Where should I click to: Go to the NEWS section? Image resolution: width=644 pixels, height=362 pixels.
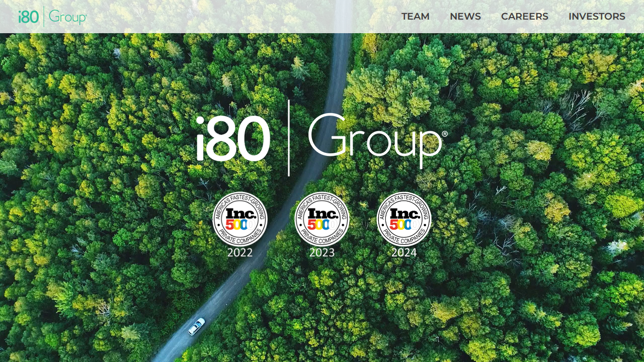465,17
